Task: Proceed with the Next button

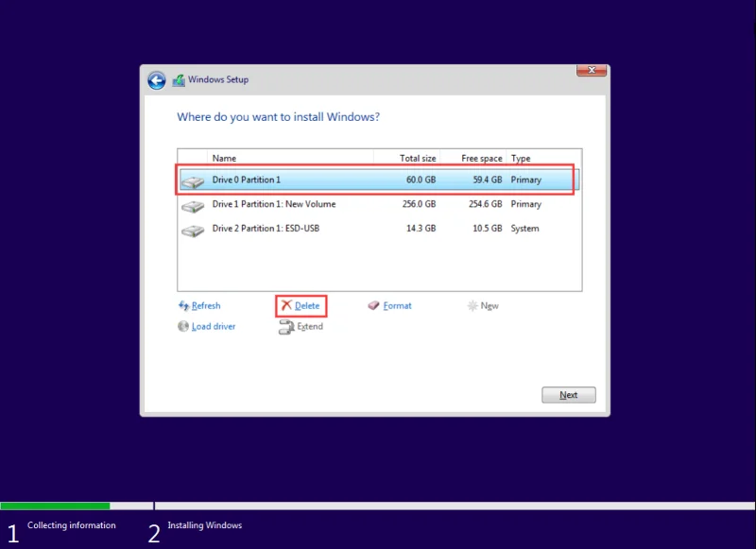Action: click(x=569, y=395)
